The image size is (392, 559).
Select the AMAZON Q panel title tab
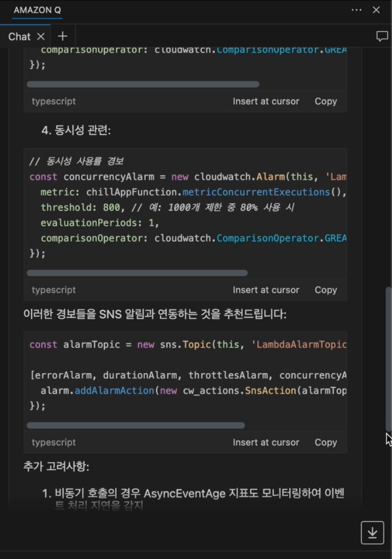37,10
